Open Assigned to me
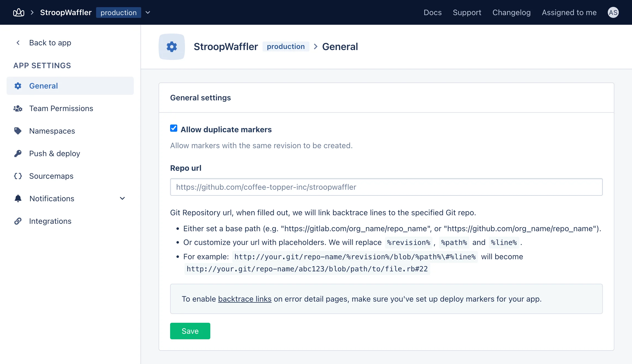Image resolution: width=632 pixels, height=364 pixels. 569,12
